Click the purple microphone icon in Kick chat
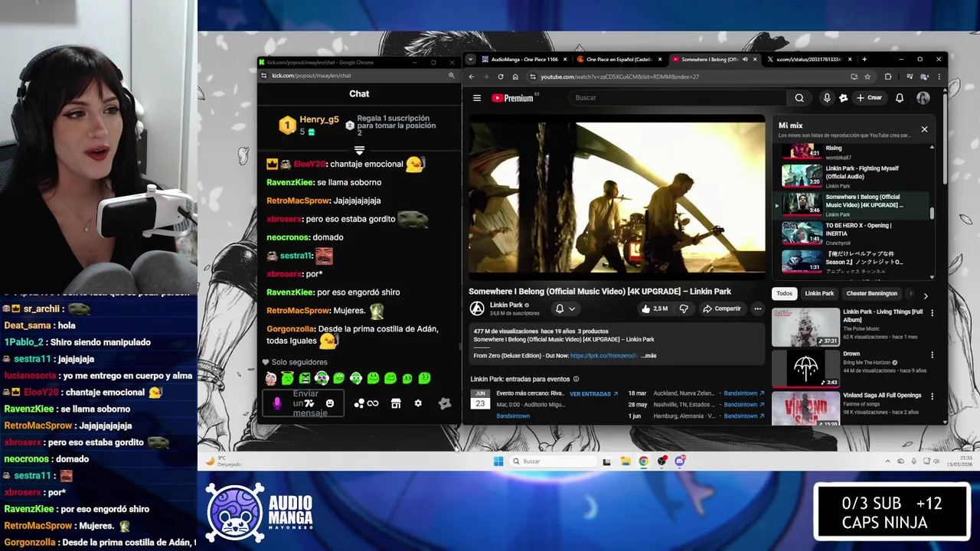 tap(277, 403)
